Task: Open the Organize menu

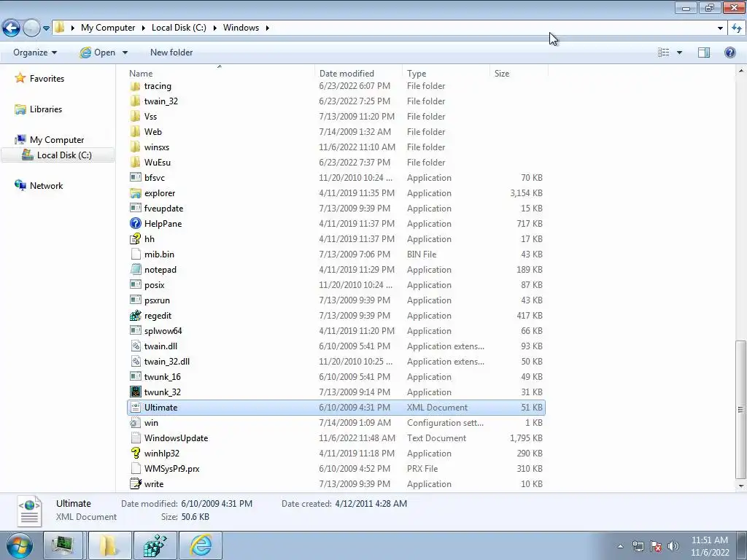Action: (x=35, y=52)
